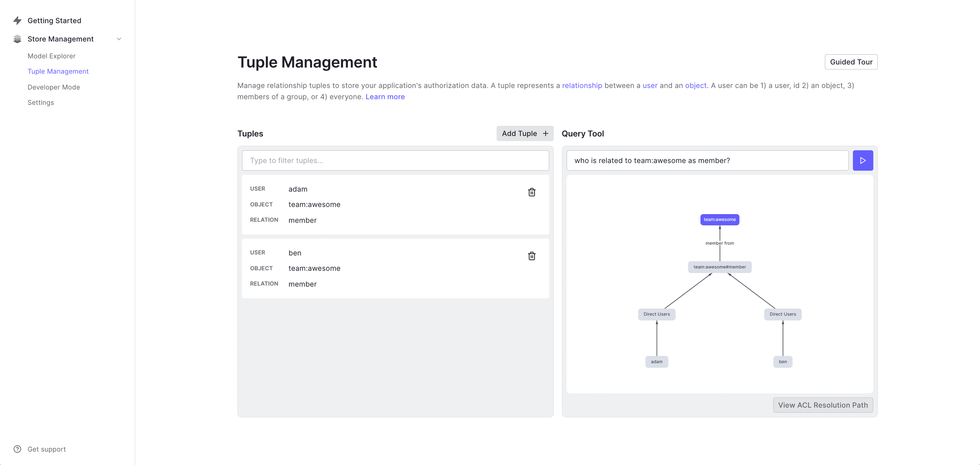Viewport: 980px width, 465px height.
Task: Focus the filter tuples input field
Action: coord(395,160)
